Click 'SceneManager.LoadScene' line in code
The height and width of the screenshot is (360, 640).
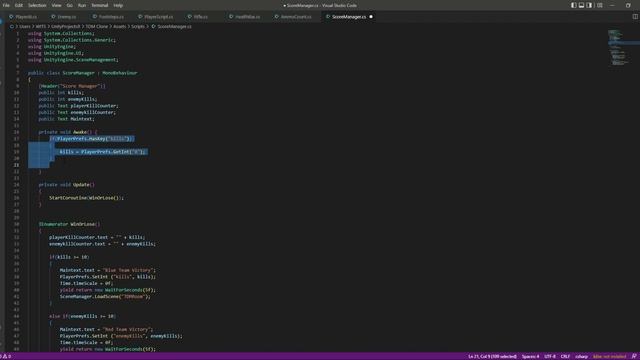click(105, 297)
